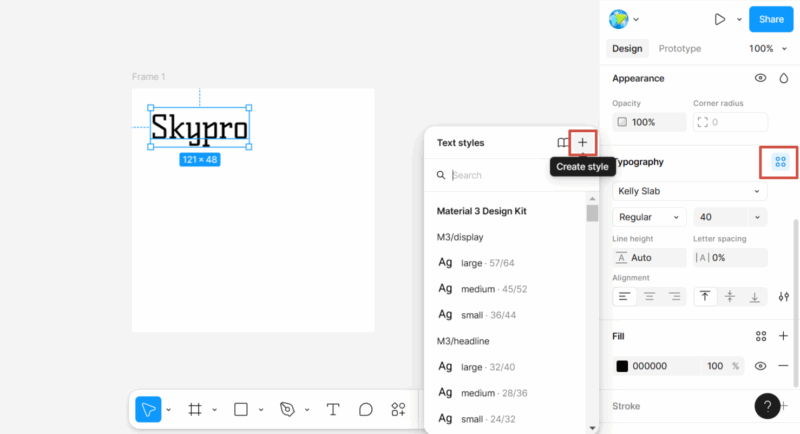
Task: Click the fill hex value 000000
Action: 649,366
